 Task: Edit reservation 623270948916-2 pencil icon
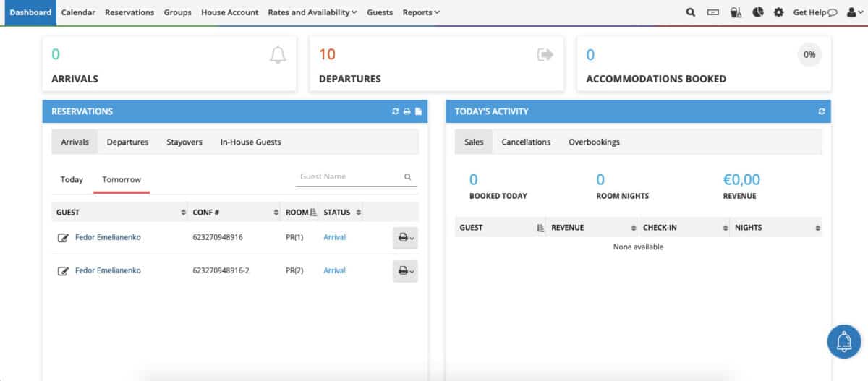click(63, 271)
